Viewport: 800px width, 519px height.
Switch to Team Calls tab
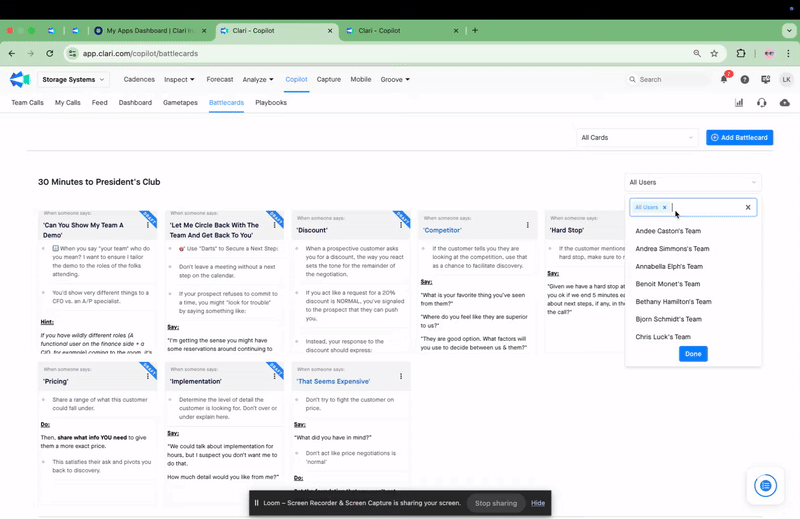(x=28, y=103)
